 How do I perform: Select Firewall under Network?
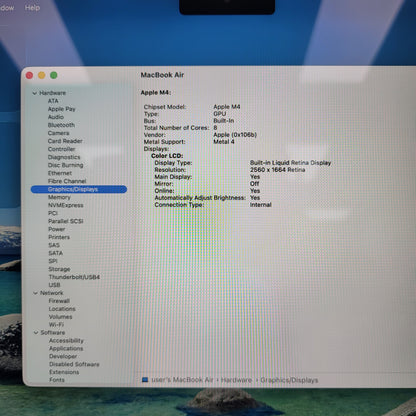(59, 301)
